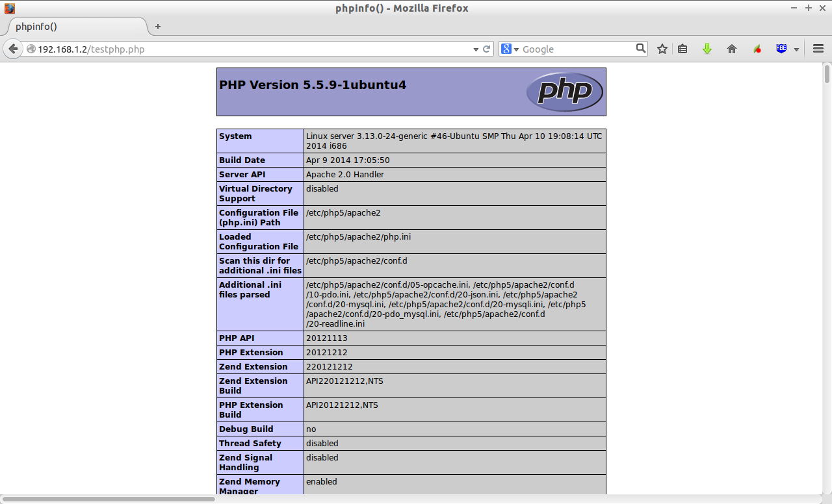Click the Build Date value Apr 9 2014
This screenshot has height=504, width=832.
348,160
